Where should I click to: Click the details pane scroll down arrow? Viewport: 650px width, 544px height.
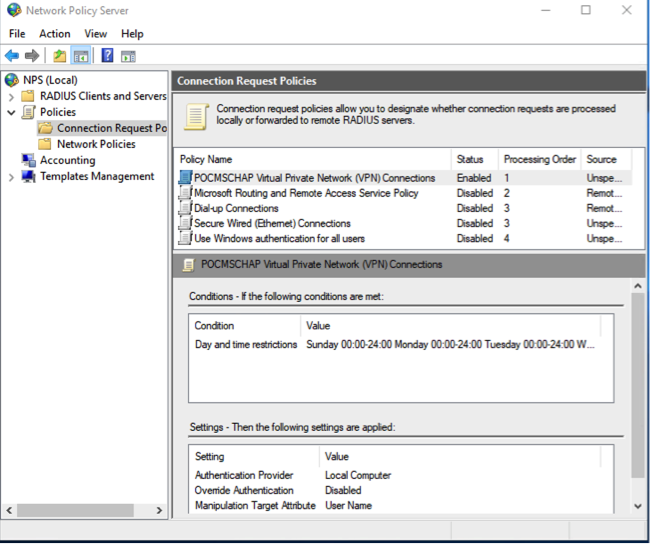click(638, 506)
